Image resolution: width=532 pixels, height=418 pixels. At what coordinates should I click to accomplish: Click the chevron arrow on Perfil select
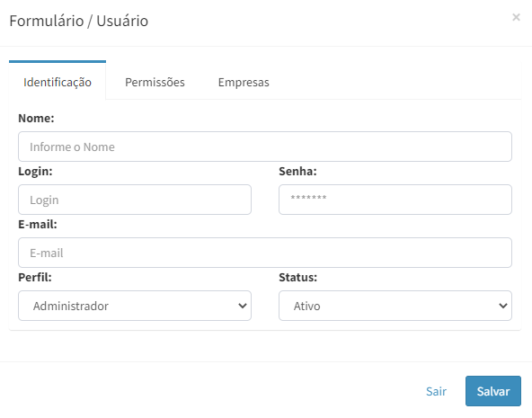[x=243, y=306]
